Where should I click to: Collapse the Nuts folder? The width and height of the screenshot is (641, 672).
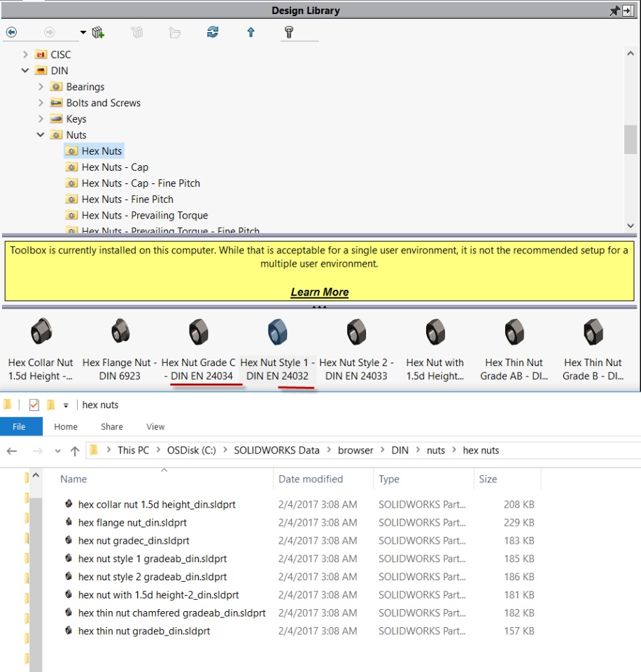(x=41, y=134)
